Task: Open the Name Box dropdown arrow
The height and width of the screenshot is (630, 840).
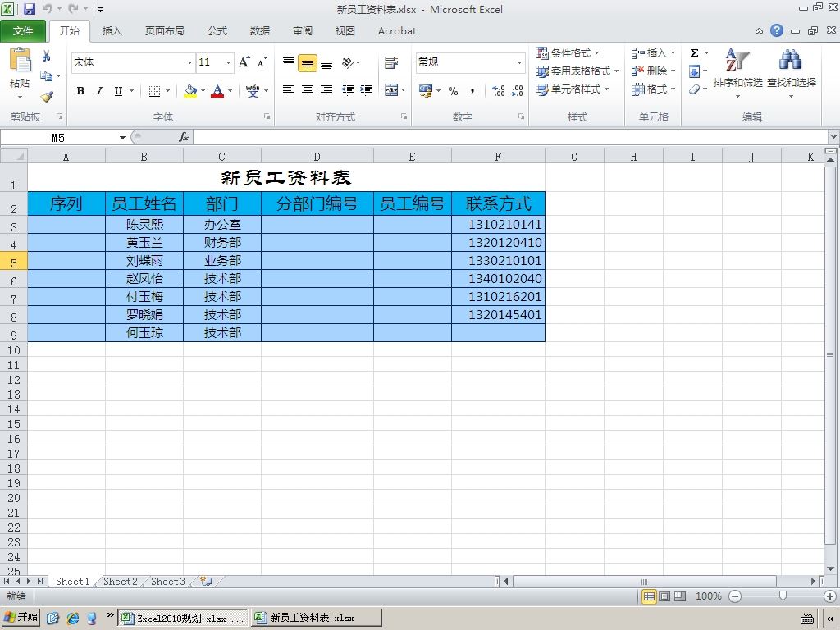Action: coord(122,138)
